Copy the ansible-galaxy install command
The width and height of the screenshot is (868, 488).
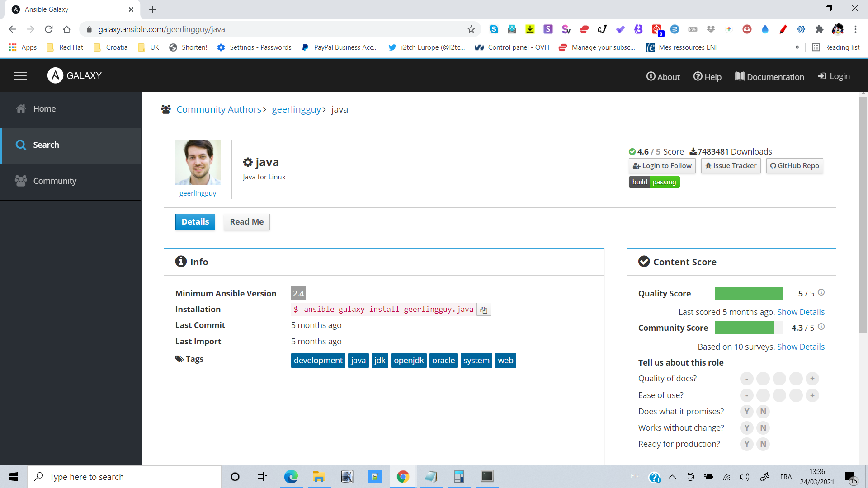484,310
